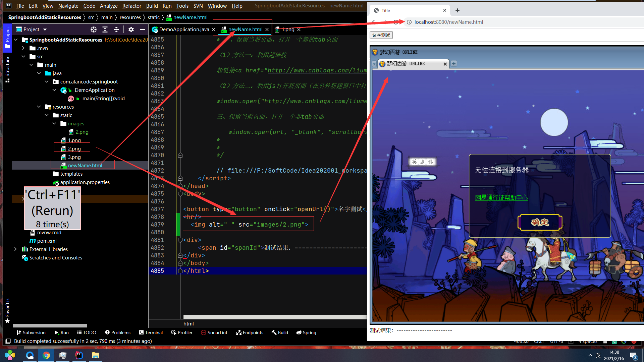Close the browser Title tab
This screenshot has height=362, width=644.
click(445, 10)
